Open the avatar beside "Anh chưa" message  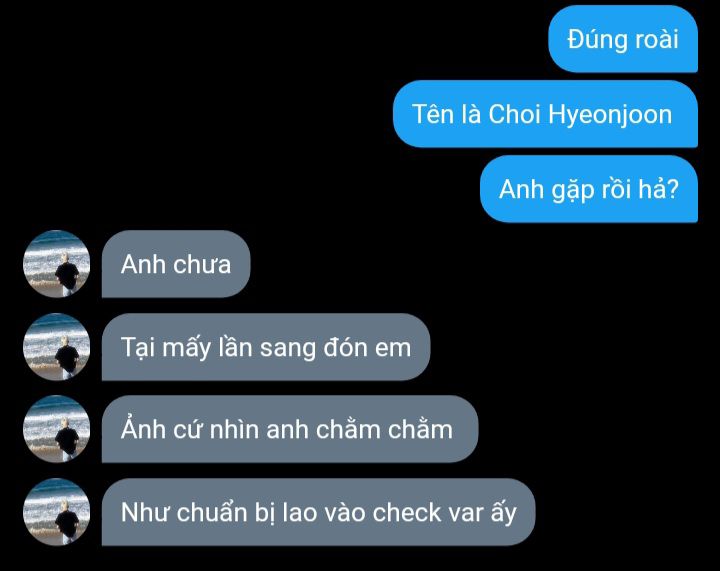point(56,264)
